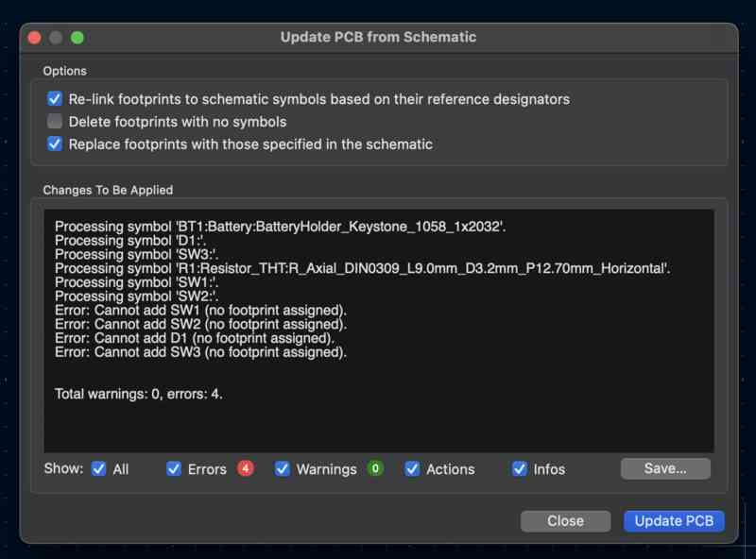This screenshot has height=559, width=756.
Task: Disable re-linking footprints by reference designators
Action: (55, 98)
